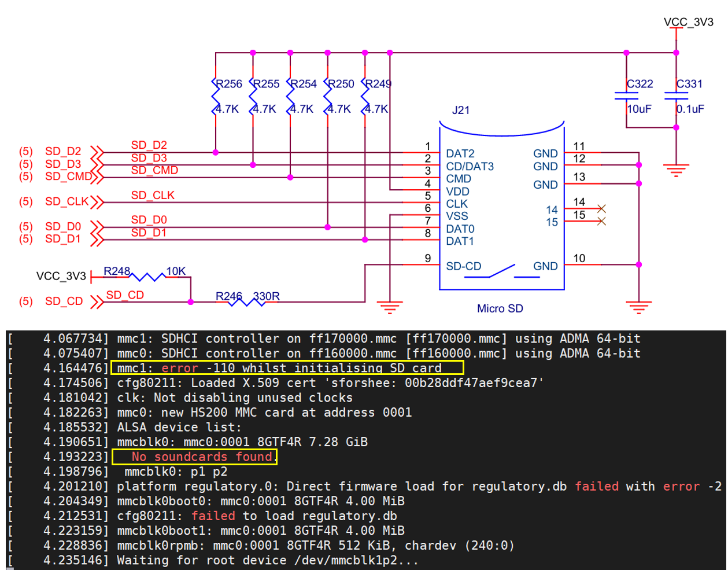Viewport: 728px width, 570px height.
Task: Click the R250 resistor designator
Action: coord(341,84)
